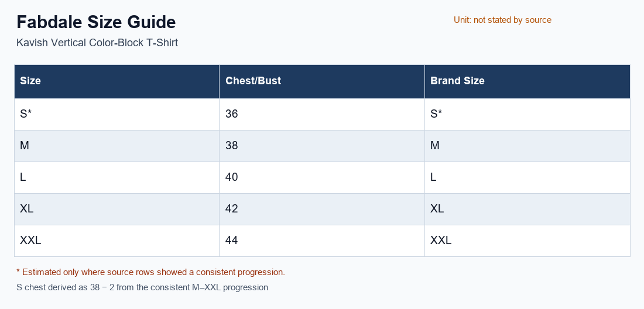Select the XXL cell under Brand Size
Viewport: 644px width, 309px height.
point(527,241)
